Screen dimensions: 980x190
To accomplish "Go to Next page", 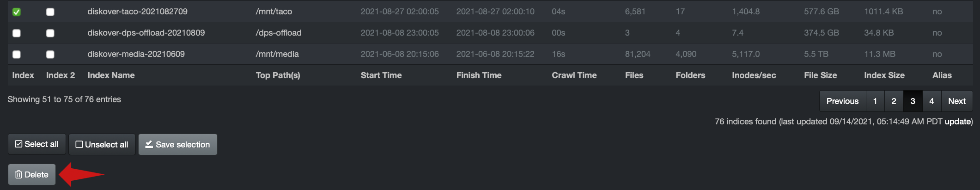I will pos(956,101).
